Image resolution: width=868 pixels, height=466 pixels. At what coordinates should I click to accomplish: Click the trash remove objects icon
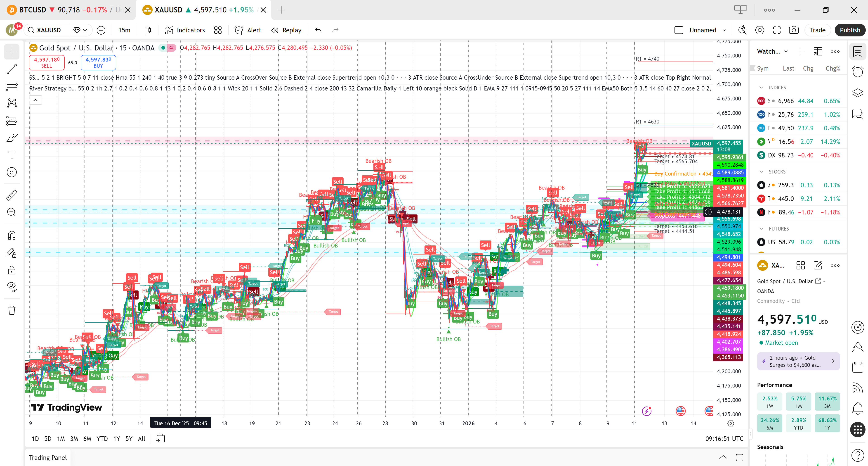[x=12, y=310]
